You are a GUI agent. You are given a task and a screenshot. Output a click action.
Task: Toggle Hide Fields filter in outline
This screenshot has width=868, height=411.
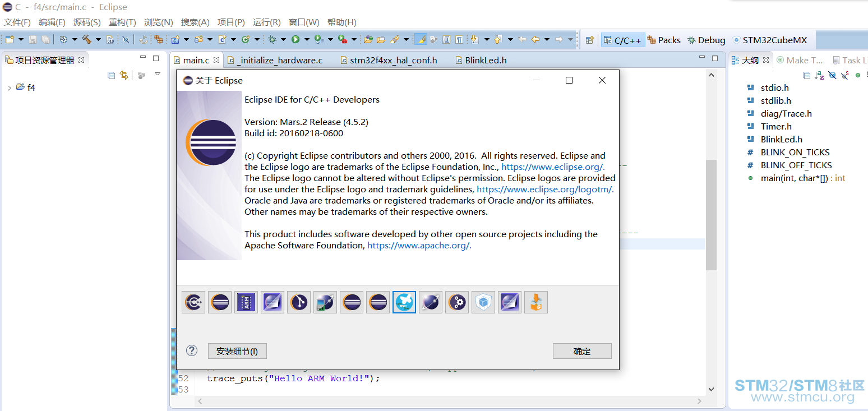832,75
